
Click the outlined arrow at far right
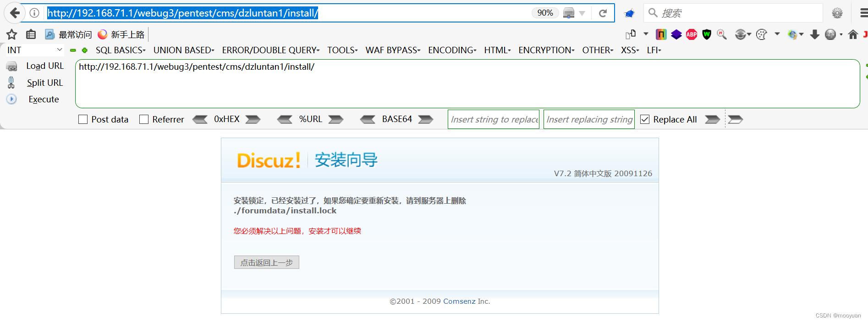[736, 119]
